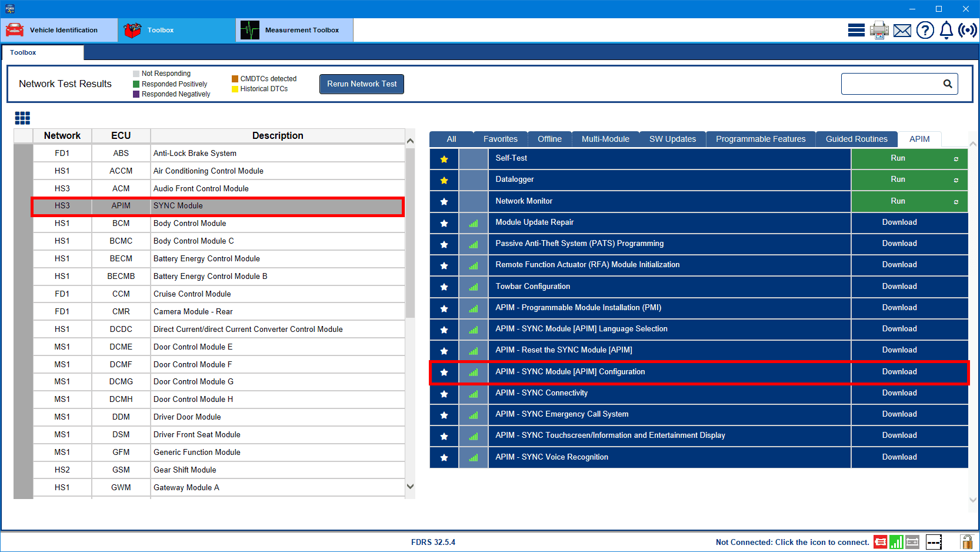Click the help question mark icon
The width and height of the screenshot is (980, 552).
925,30
